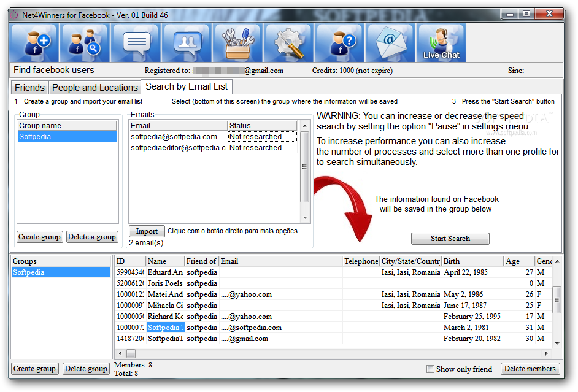Sort results by the ID column header
The width and height of the screenshot is (578, 392).
[x=131, y=261]
